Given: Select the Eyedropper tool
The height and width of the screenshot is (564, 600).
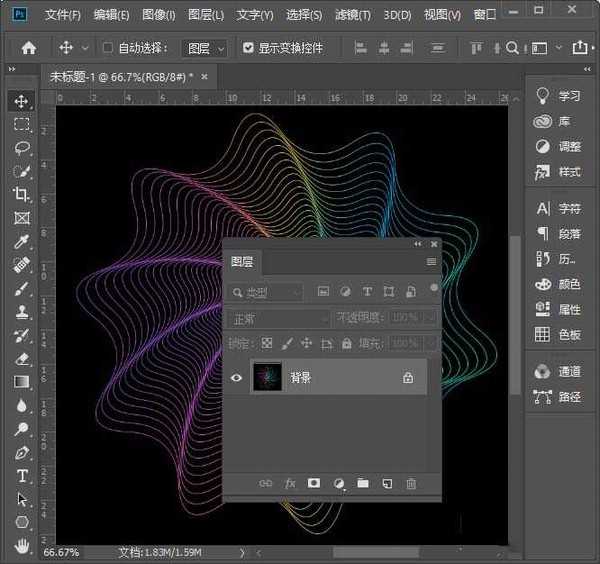Looking at the screenshot, I should 21,241.
